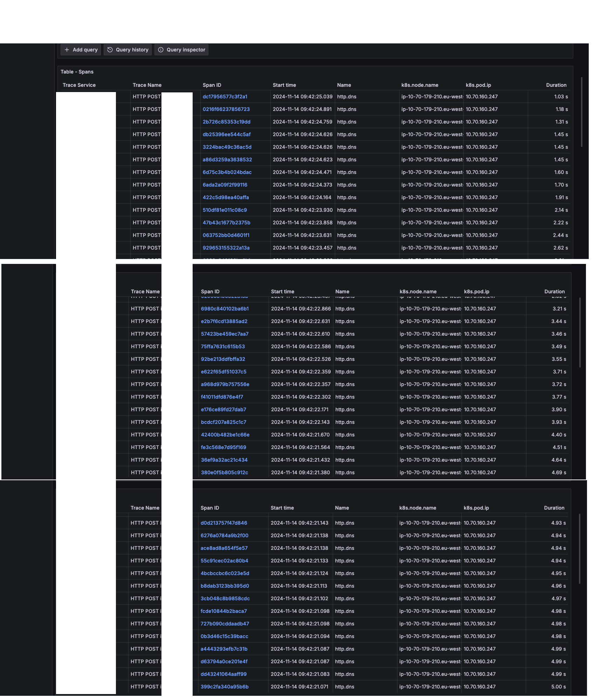The width and height of the screenshot is (594, 700).
Task: Open span 6276a0784a9b2f00
Action: point(225,535)
